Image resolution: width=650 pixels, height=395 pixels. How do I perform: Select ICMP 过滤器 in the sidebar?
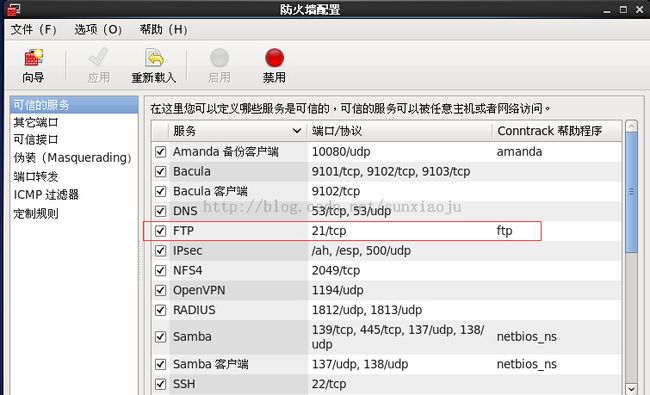pyautogui.click(x=46, y=194)
